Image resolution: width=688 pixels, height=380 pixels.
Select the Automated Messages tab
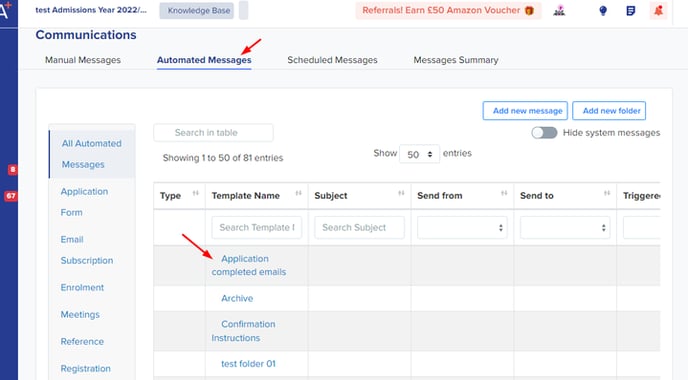pyautogui.click(x=204, y=60)
